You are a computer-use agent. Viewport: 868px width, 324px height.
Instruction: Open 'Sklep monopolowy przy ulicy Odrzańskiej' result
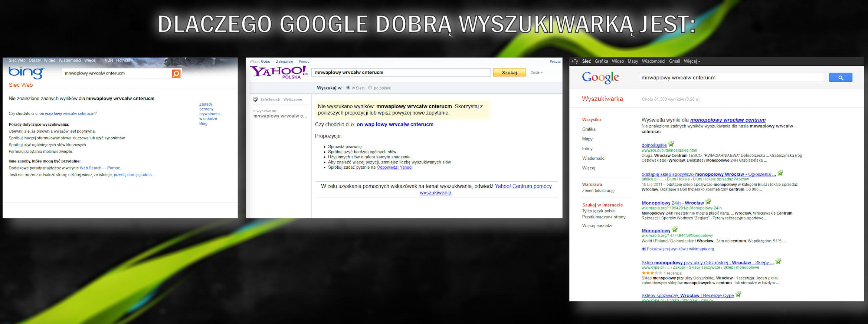(x=708, y=263)
